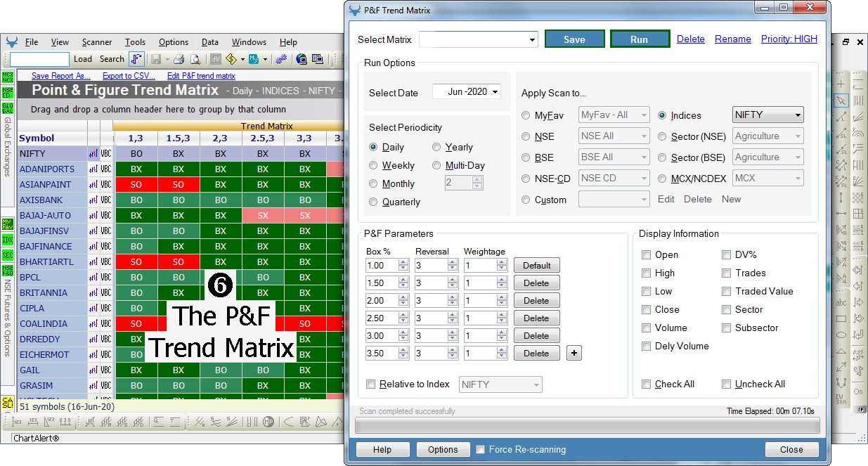The width and height of the screenshot is (868, 466).
Task: Open the Scanner menu
Action: coord(97,42)
